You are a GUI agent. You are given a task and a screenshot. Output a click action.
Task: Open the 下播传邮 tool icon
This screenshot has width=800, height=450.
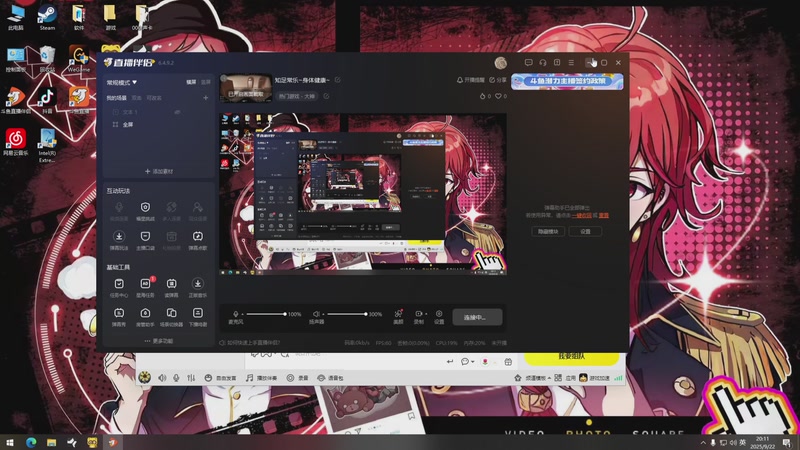click(197, 313)
